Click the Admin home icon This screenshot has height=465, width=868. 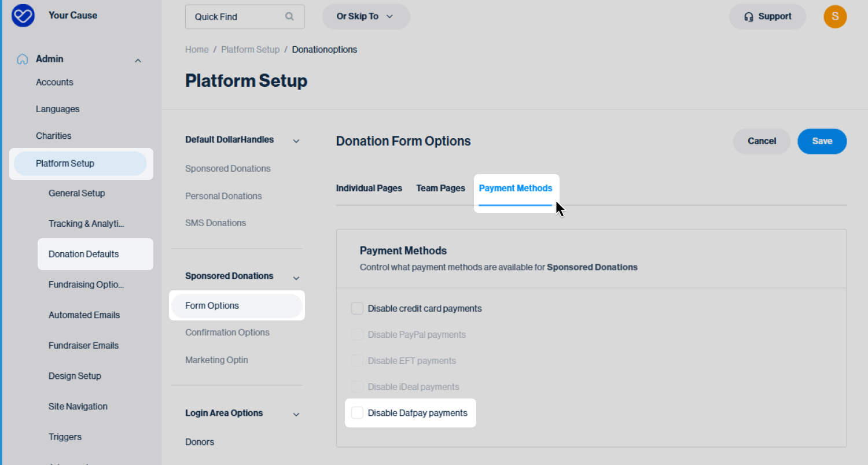(x=23, y=59)
